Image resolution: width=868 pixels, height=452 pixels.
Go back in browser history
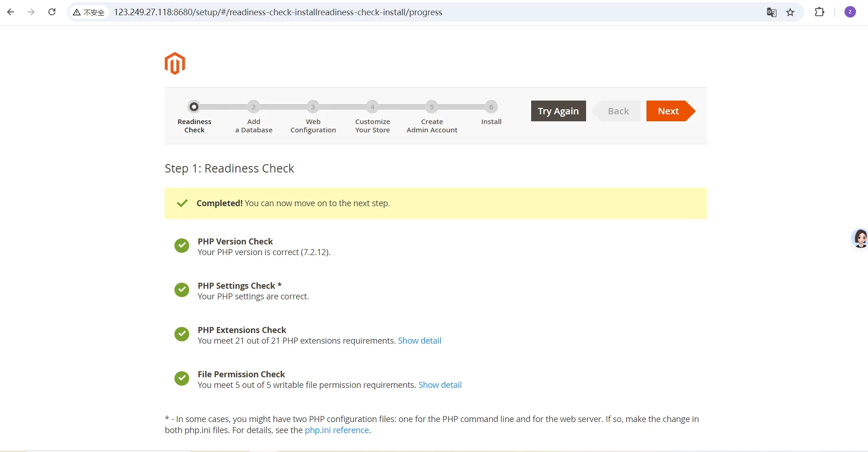tap(11, 12)
